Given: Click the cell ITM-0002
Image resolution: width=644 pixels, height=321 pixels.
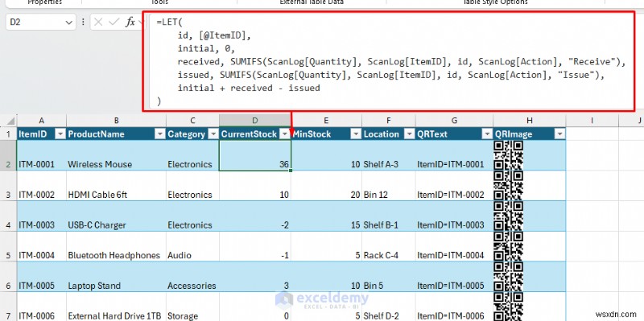Looking at the screenshot, I should coord(42,186).
